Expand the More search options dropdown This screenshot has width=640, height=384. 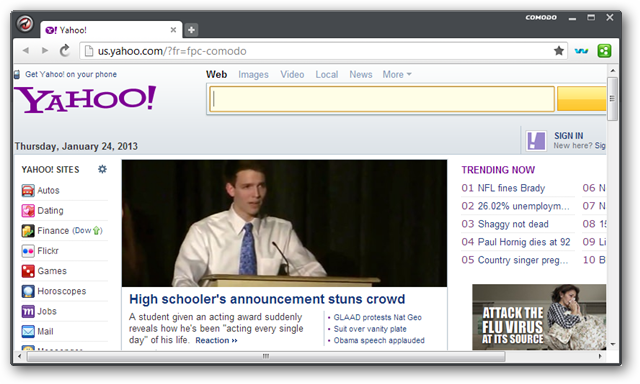click(397, 74)
